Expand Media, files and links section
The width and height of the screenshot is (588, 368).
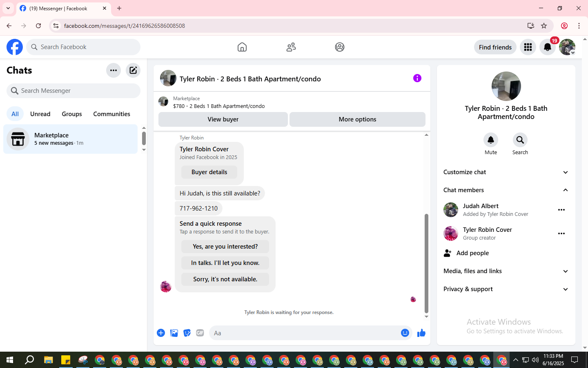click(x=506, y=271)
